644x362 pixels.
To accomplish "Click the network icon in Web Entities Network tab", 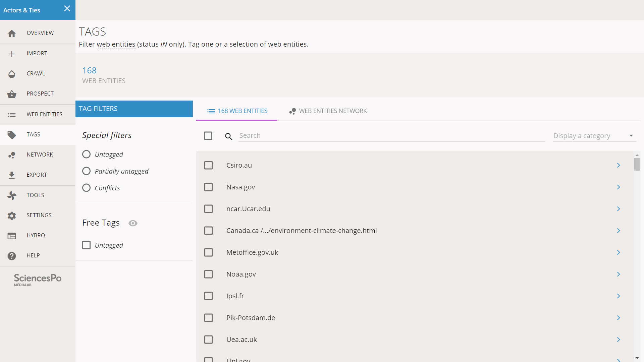I will 292,111.
